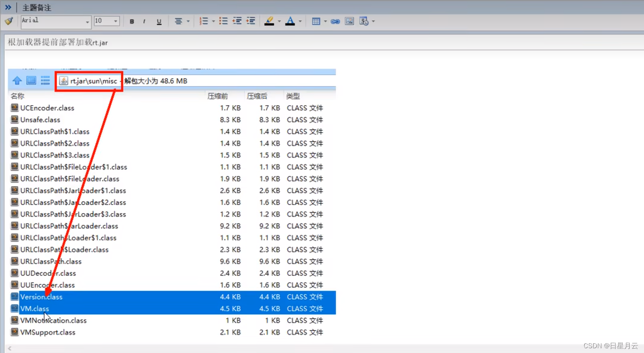The width and height of the screenshot is (644, 353).
Task: Increase the paragraph indent
Action: pos(251,21)
